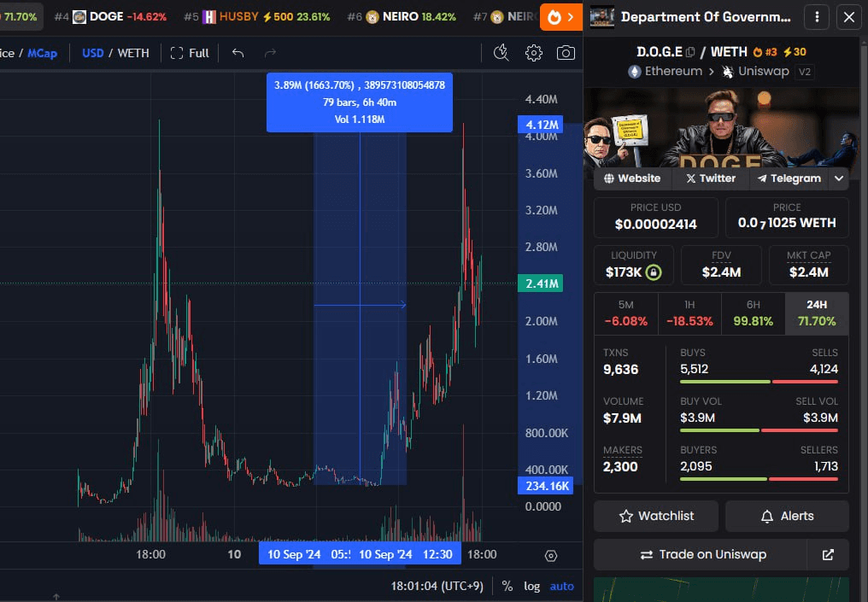Click the TXNS 9,636 value
Viewport: 868px width, 602px height.
coord(620,370)
